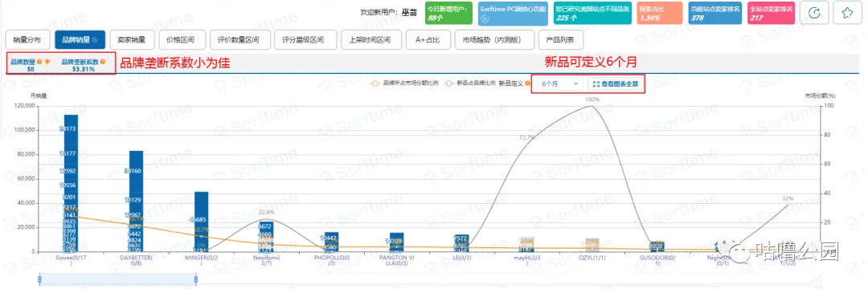Viewport: 868px width, 289px height.
Task: Click the 探索占比 orange card
Action: [x=659, y=14]
